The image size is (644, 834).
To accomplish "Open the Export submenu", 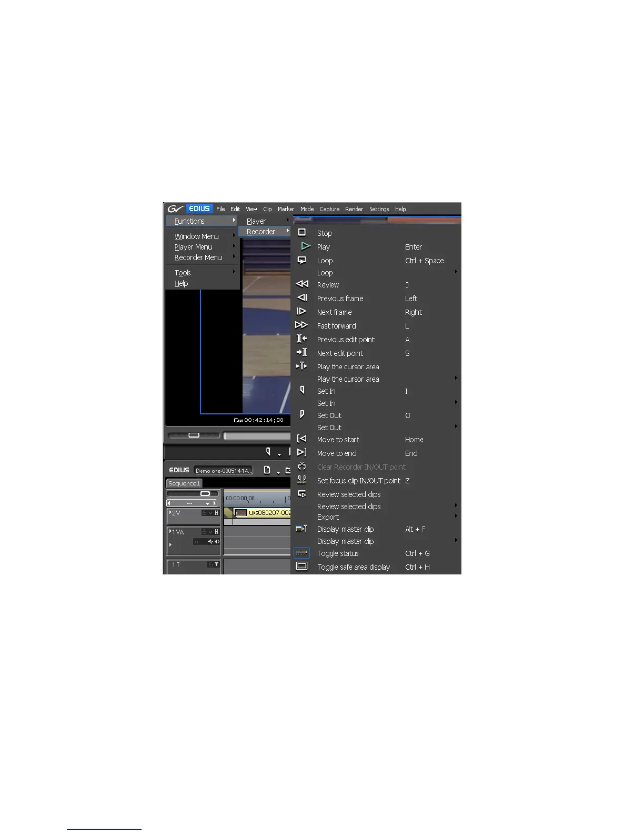I will 376,517.
